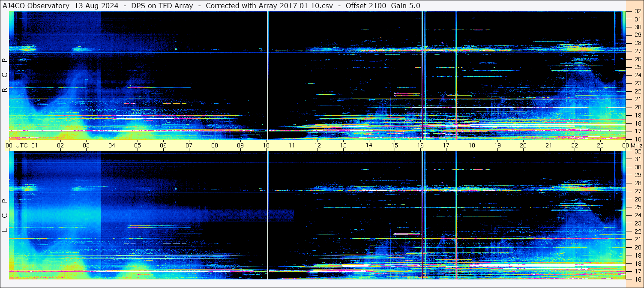Click the 'MHz' label on time axis
This screenshot has height=288, width=644.
coord(636,145)
